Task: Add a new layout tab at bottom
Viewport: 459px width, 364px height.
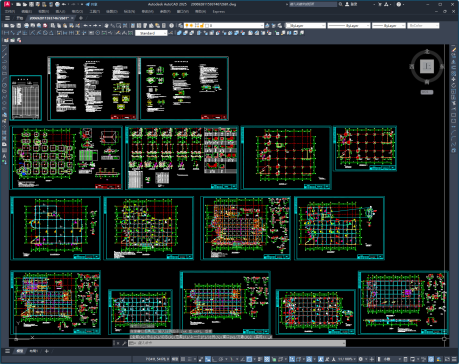Action: tap(47, 351)
